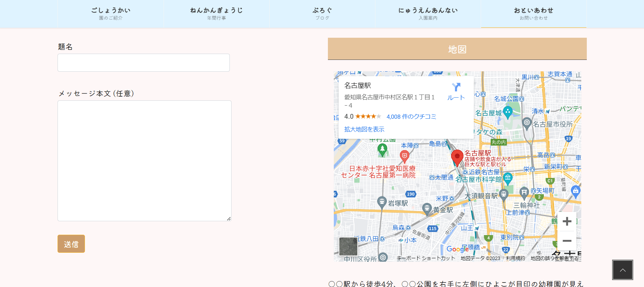644x287 pixels.
Task: Click the 岩塚駅 station marker icon
Action: pos(382,203)
